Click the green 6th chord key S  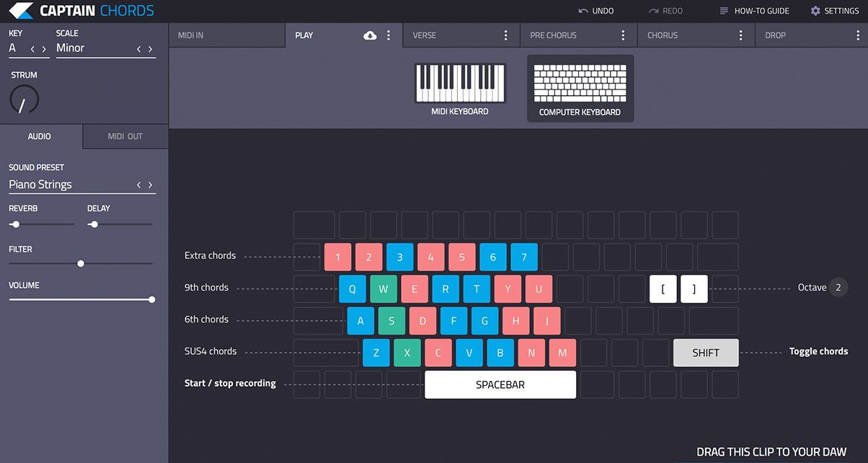click(391, 321)
